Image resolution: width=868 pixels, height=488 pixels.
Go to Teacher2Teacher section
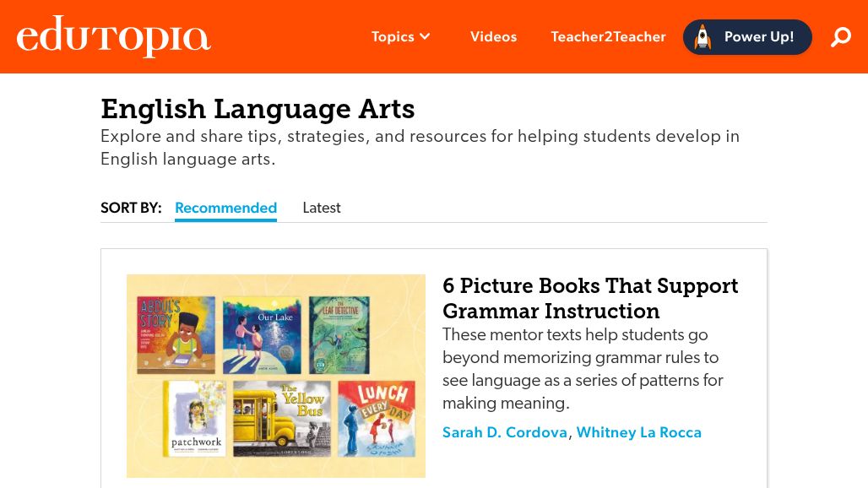tap(608, 36)
